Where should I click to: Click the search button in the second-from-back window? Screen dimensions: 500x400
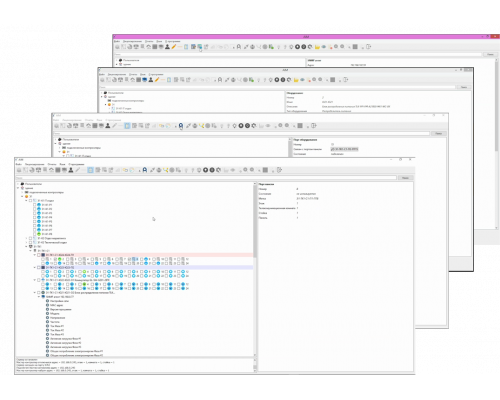[x=464, y=87]
